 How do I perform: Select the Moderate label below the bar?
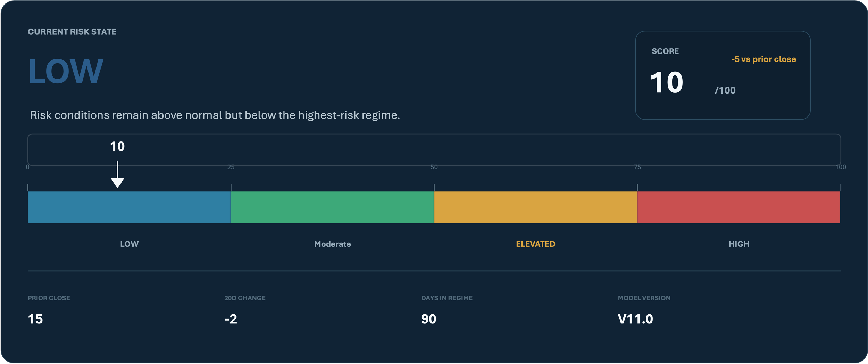[x=332, y=244]
